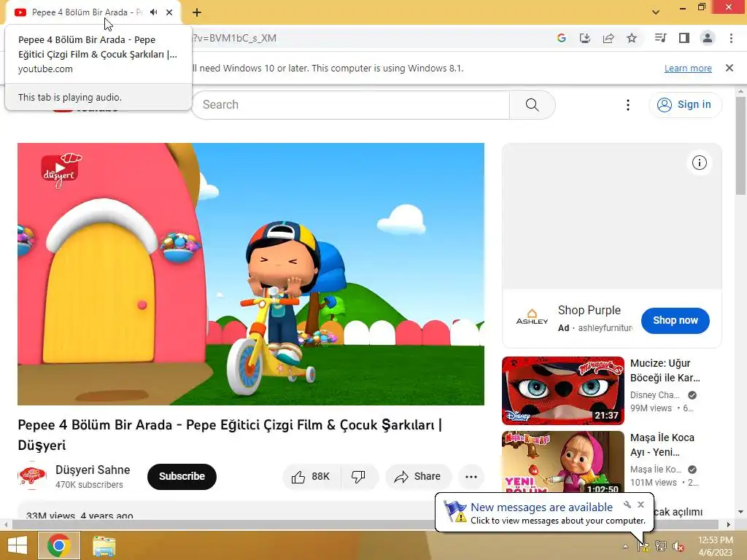Bookmark this page with the star icon
Image resolution: width=747 pixels, height=560 pixels.
coord(632,38)
